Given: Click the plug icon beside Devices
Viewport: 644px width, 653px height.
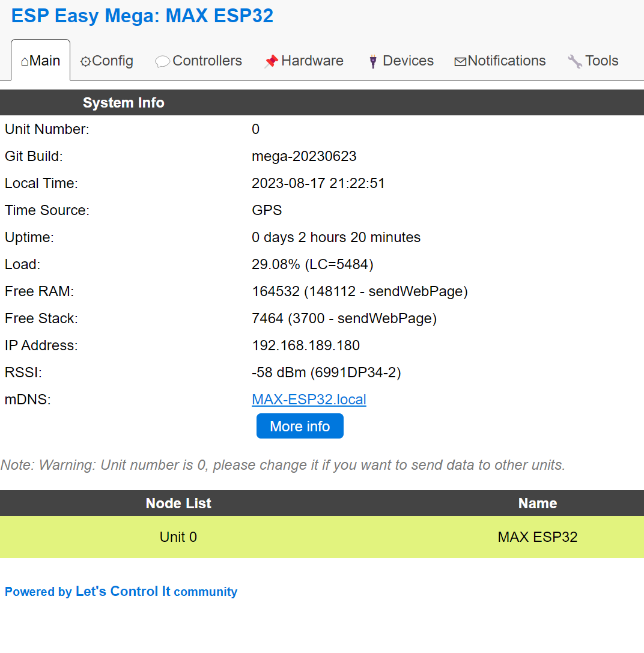Looking at the screenshot, I should tap(372, 61).
